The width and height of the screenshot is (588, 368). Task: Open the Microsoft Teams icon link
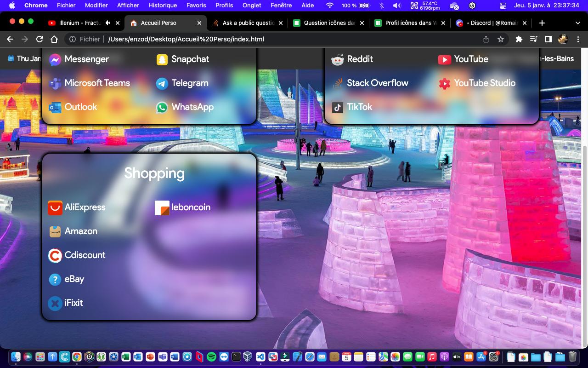coord(55,83)
